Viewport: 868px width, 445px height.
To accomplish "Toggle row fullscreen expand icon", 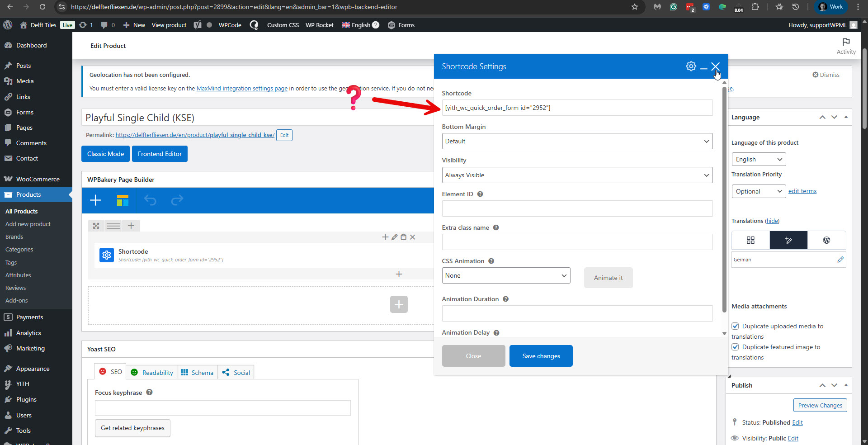I will click(x=96, y=226).
